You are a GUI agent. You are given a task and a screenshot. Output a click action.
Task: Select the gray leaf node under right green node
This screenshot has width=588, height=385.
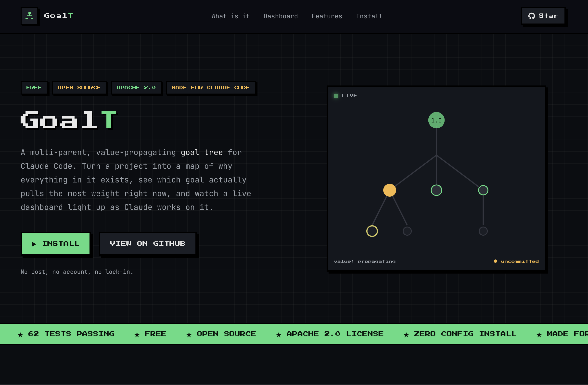[x=483, y=231]
